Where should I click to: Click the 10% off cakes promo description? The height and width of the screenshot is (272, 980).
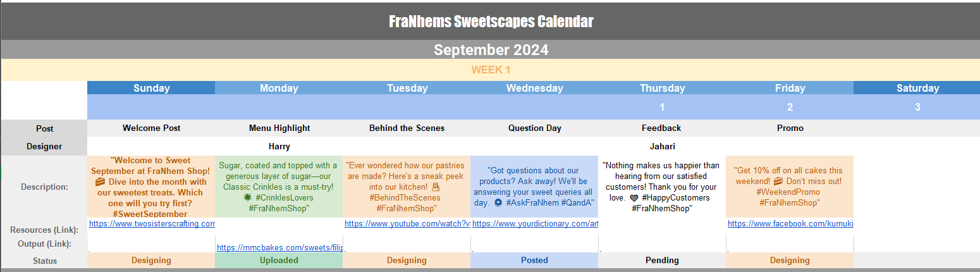click(x=790, y=187)
